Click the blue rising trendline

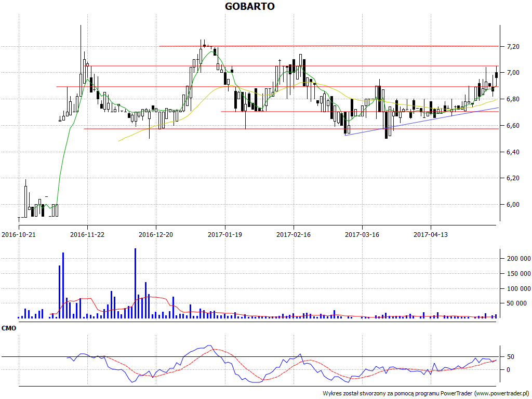point(422,122)
